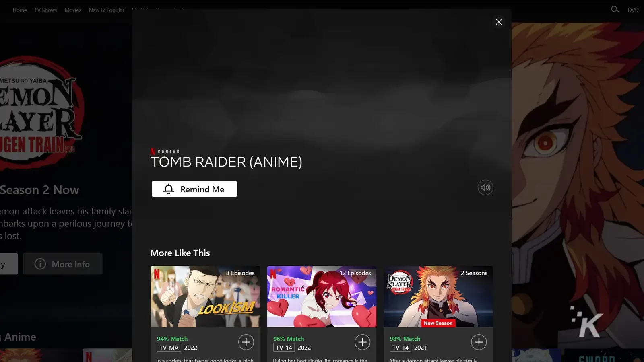Click the bell icon on Remind Me
Image resolution: width=644 pixels, height=362 pixels.
tap(169, 189)
